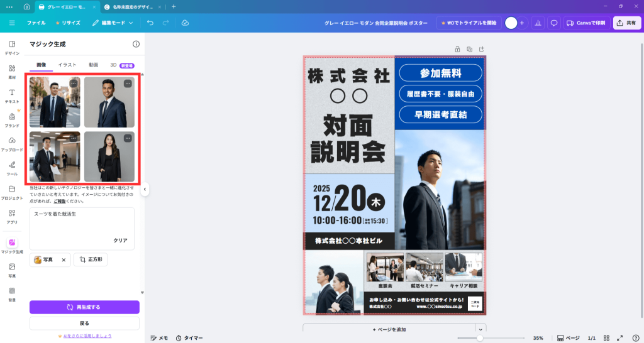Open the comments speech bubble icon
644x343 pixels.
[x=554, y=23]
